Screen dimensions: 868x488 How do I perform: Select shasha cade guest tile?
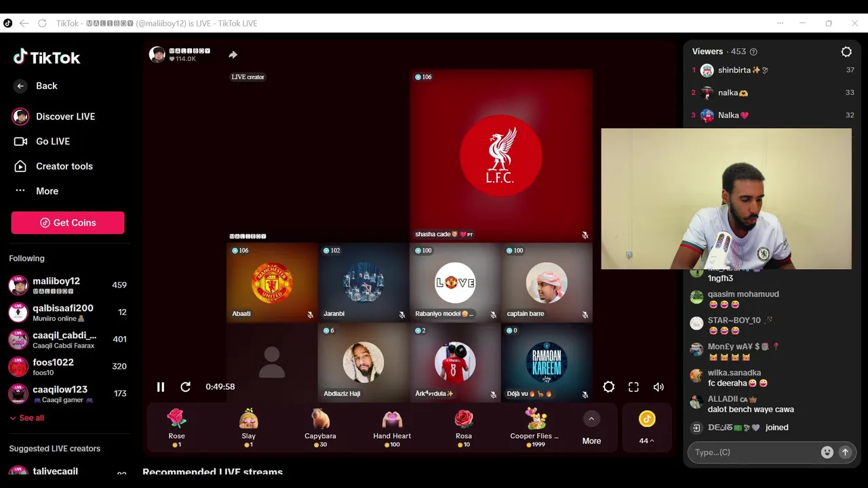point(501,155)
